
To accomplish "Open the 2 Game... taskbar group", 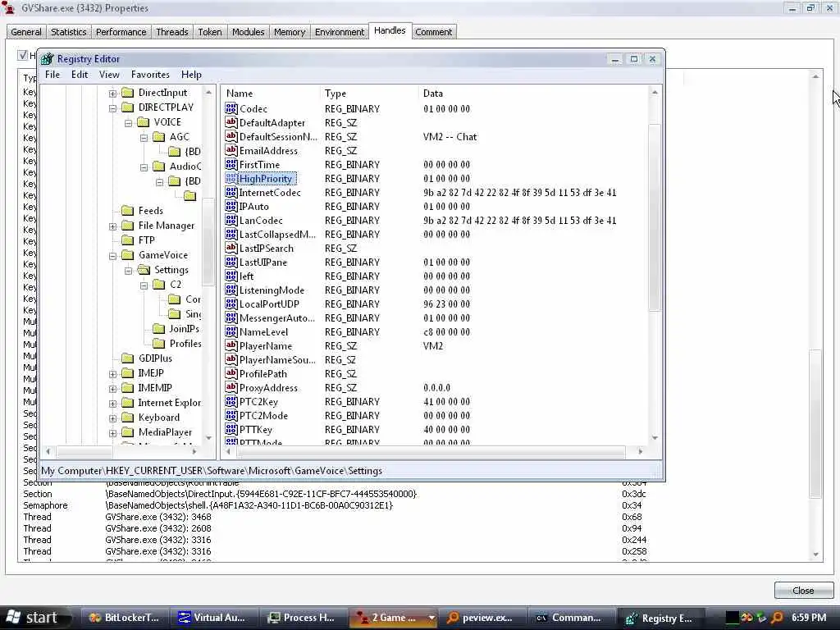I will tap(392, 618).
